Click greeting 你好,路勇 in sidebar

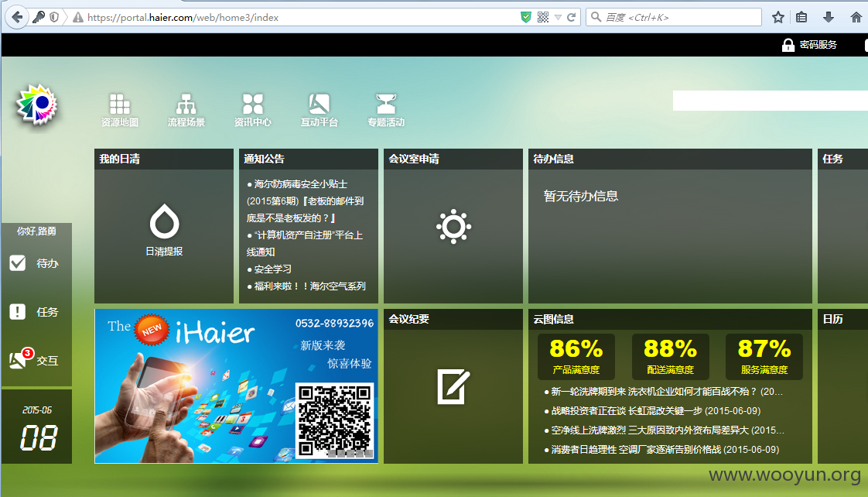(x=36, y=231)
